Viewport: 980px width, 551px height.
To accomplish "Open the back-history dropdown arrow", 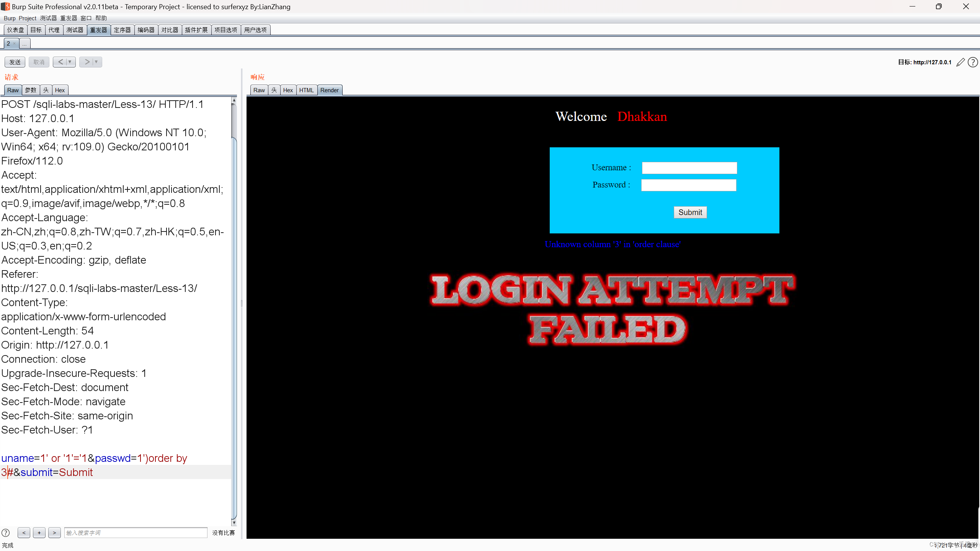I will pyautogui.click(x=70, y=62).
